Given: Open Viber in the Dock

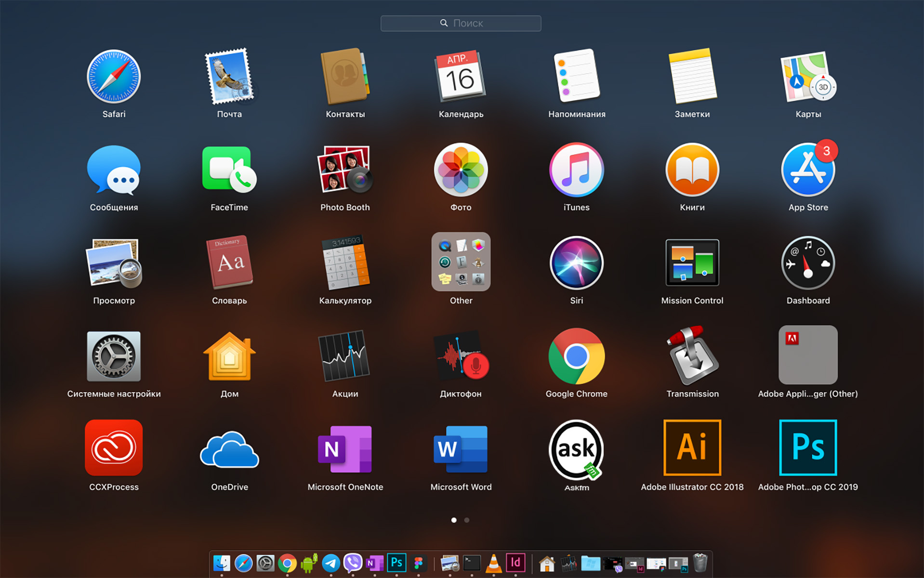Looking at the screenshot, I should [x=353, y=563].
